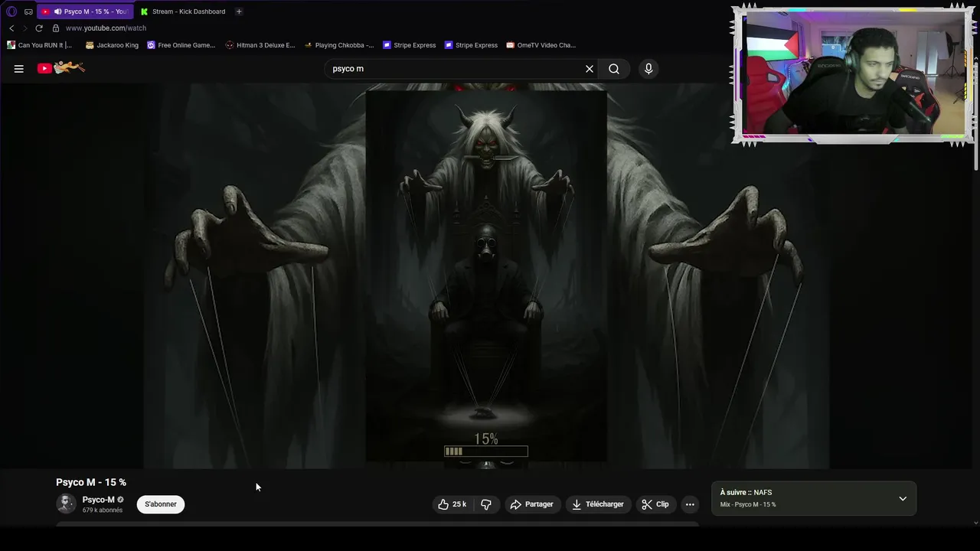Viewport: 980px width, 551px height.
Task: Click '679 k abonnés' subscriber count
Action: (103, 510)
